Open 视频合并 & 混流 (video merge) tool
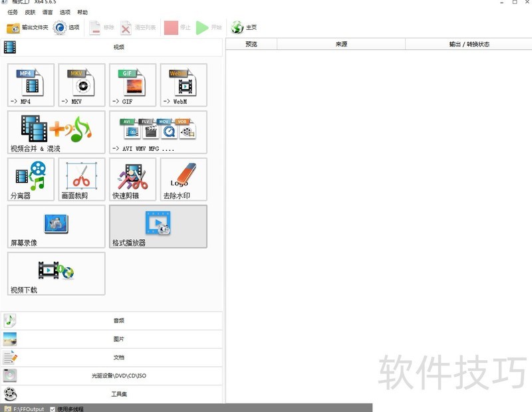 [56, 132]
